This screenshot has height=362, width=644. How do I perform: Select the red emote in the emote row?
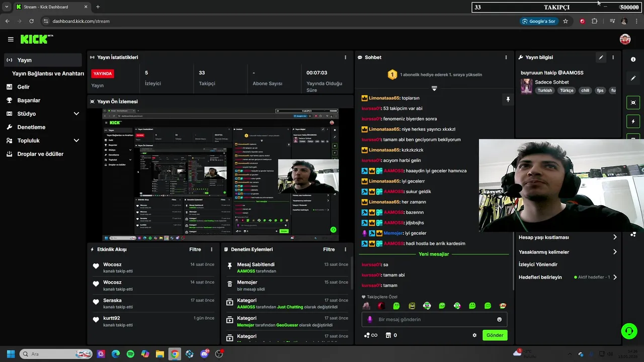coord(381,306)
